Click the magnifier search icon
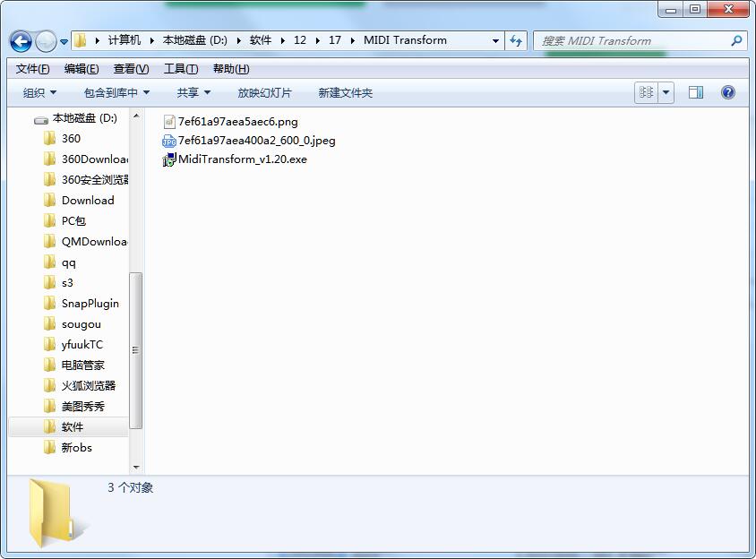 736,40
